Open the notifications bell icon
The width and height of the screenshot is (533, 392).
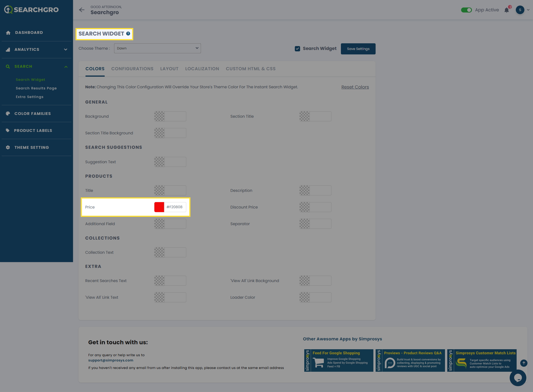tap(507, 10)
